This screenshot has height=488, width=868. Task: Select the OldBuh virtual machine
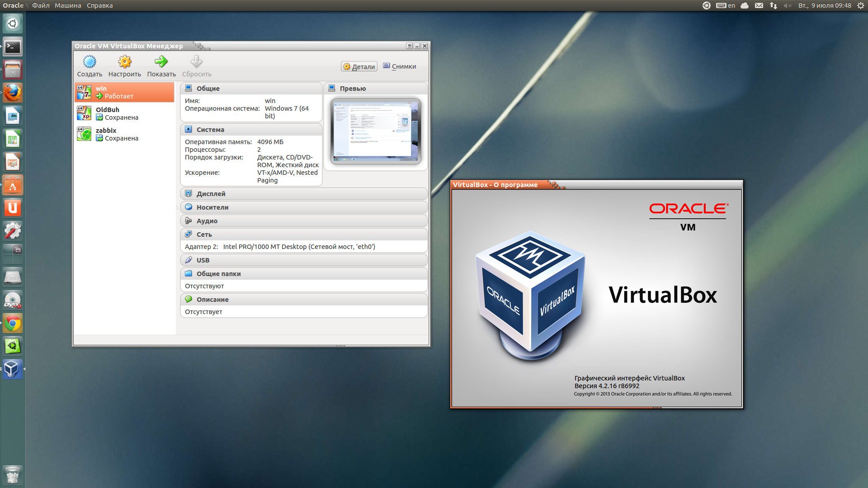(x=124, y=113)
